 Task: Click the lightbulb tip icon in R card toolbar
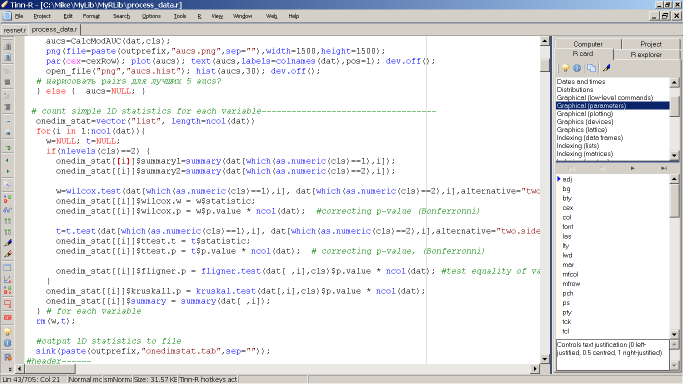pyautogui.click(x=565, y=68)
